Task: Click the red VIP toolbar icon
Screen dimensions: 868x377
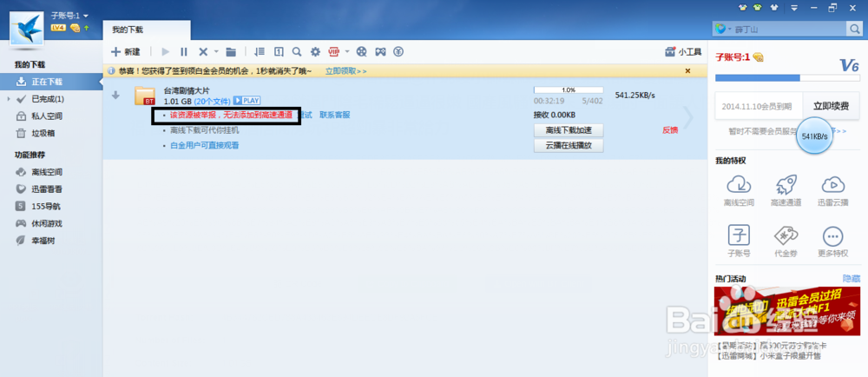Action: (x=334, y=51)
